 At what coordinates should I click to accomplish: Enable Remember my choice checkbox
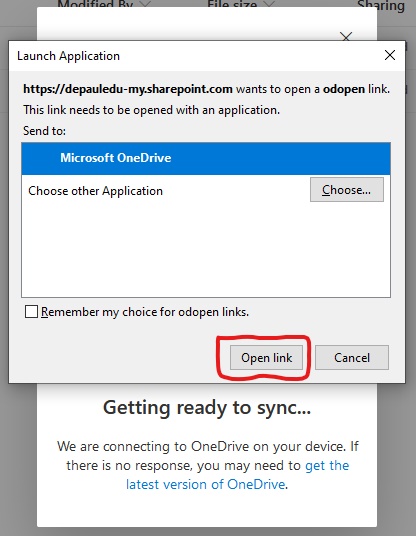[x=31, y=311]
